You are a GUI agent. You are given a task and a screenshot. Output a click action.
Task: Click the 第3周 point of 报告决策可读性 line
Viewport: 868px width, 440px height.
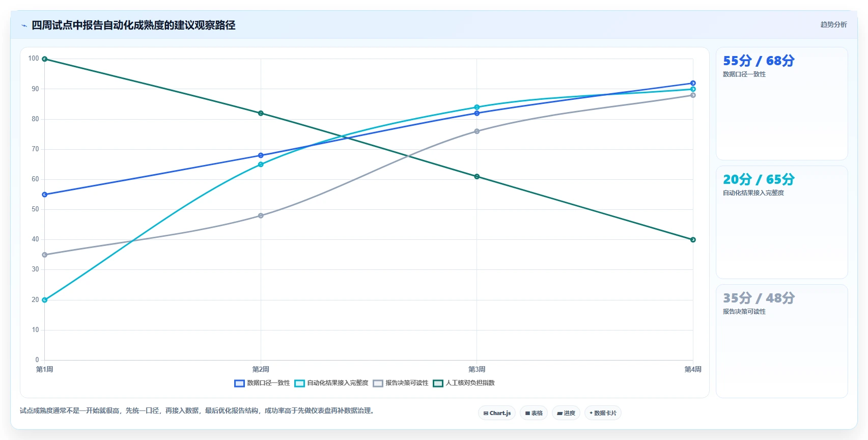point(477,131)
